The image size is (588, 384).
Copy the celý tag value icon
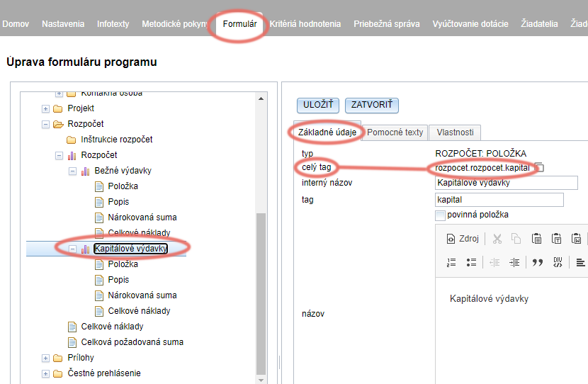539,167
